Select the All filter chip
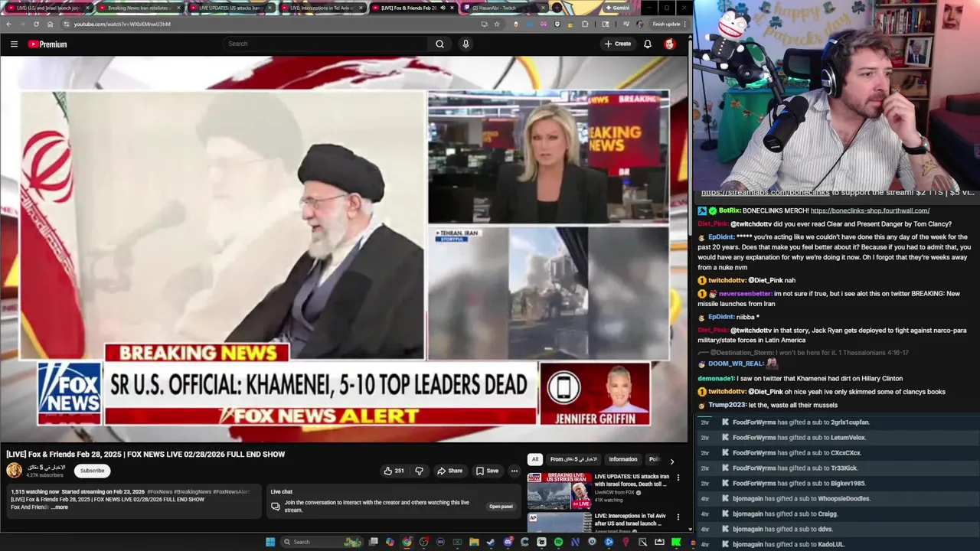This screenshot has height=551, width=980. [534, 459]
